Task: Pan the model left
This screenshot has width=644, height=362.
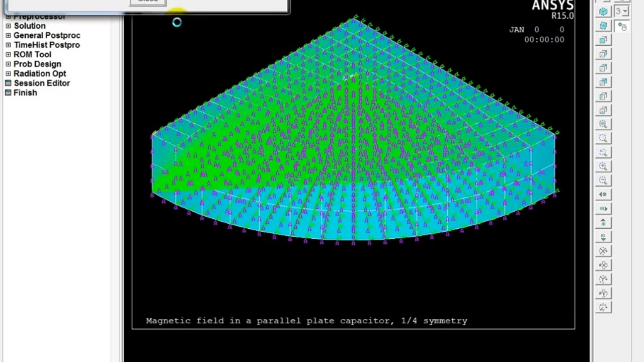Action: pyautogui.click(x=603, y=195)
